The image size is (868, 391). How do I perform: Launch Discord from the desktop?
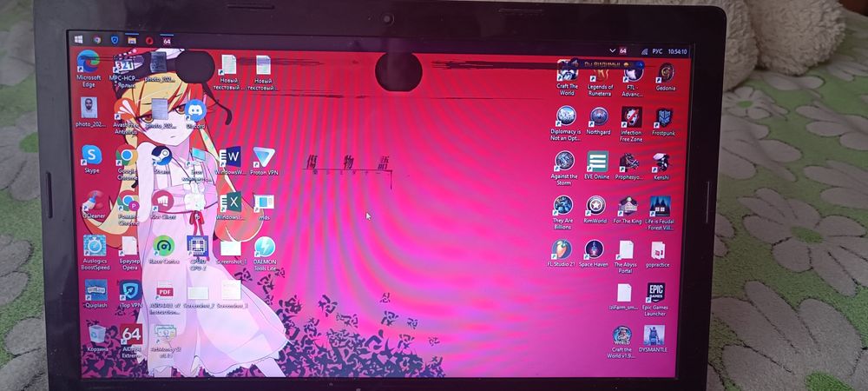click(195, 115)
